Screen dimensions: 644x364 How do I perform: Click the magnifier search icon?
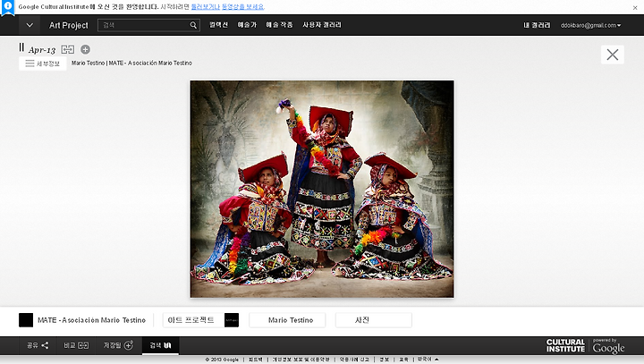pos(193,25)
